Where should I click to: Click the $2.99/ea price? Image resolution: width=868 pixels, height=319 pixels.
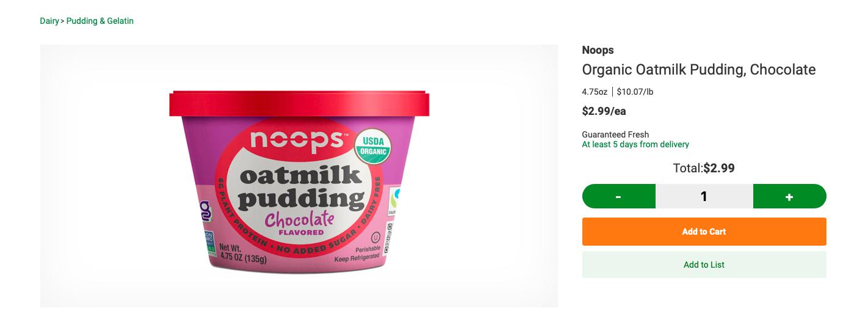click(x=604, y=111)
